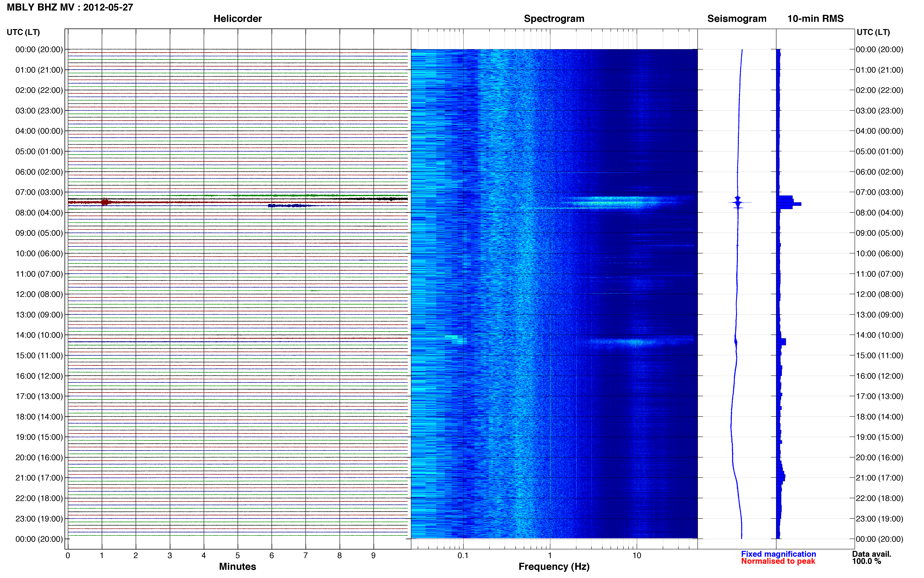Click the Seismogram panel heading
This screenshot has height=578, width=924.
tap(736, 19)
